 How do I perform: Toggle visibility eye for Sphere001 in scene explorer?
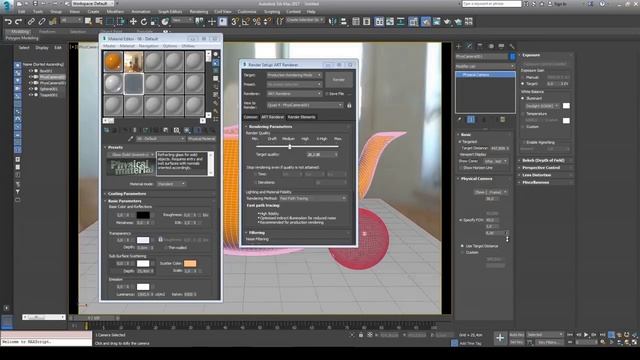point(31,89)
